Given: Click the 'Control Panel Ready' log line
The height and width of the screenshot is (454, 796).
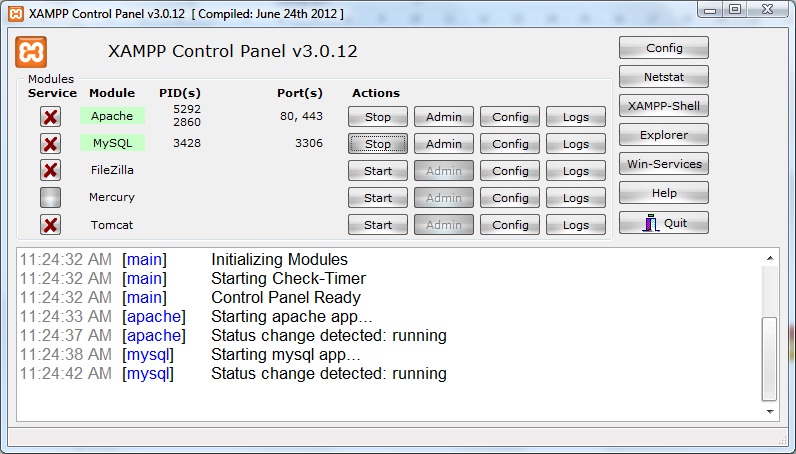Looking at the screenshot, I should [286, 298].
